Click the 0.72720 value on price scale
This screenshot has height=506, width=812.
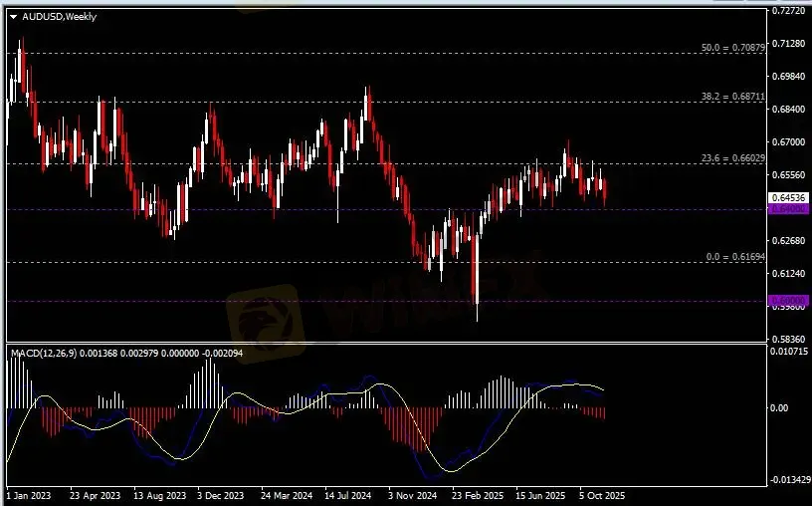click(787, 11)
